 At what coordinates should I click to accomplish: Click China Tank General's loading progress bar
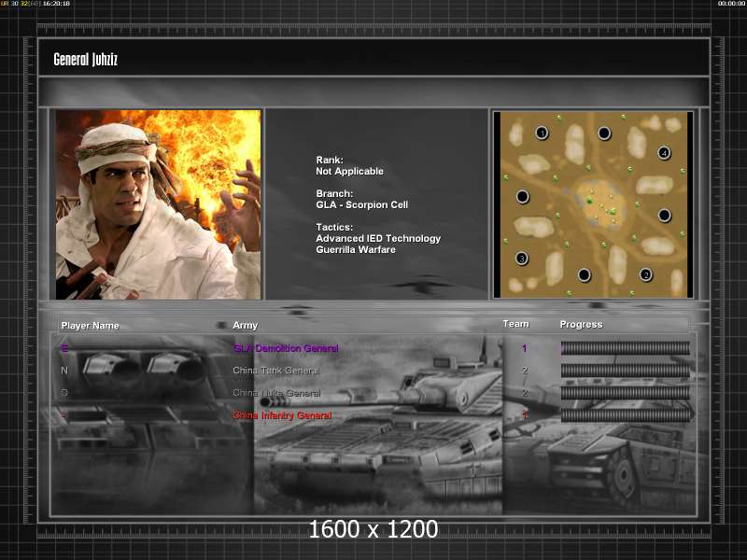coord(625,371)
